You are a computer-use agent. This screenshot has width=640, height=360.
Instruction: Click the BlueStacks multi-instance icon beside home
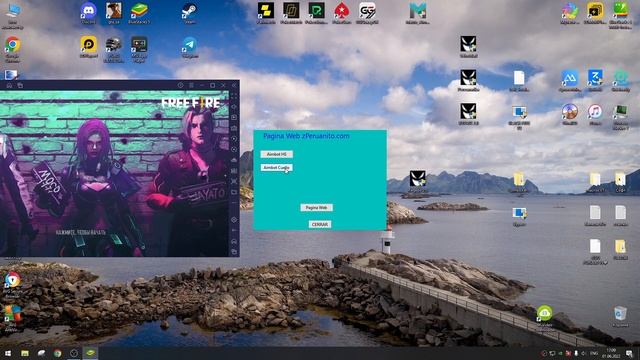[20, 85]
